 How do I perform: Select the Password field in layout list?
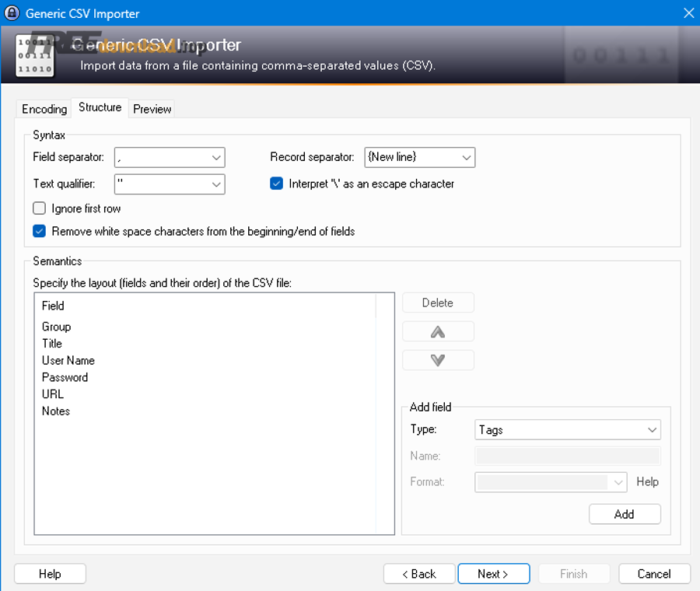pos(65,377)
